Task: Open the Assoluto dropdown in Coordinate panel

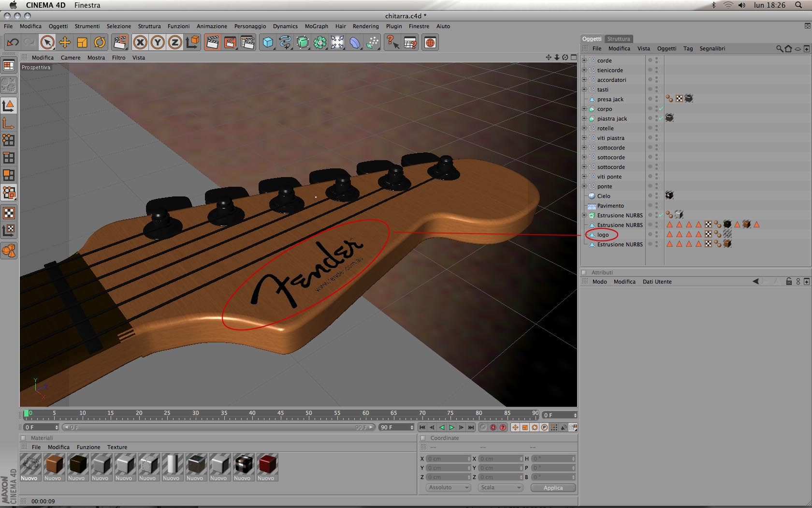Action: [448, 488]
